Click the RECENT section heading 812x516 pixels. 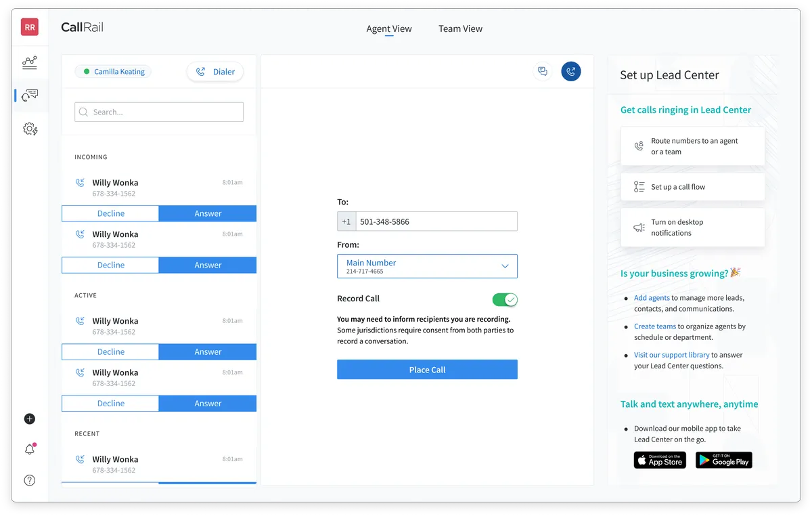coord(87,433)
